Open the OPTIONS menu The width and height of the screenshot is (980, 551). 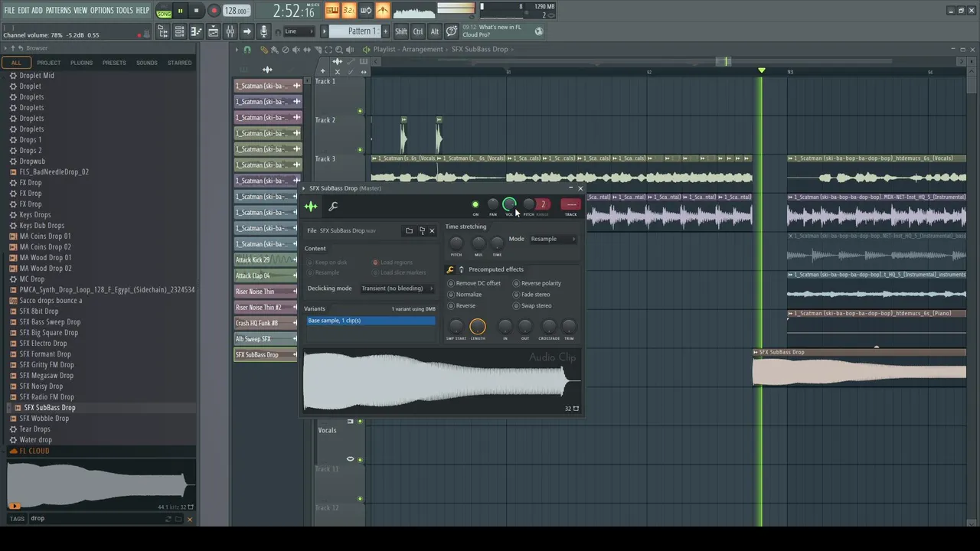pos(102,11)
